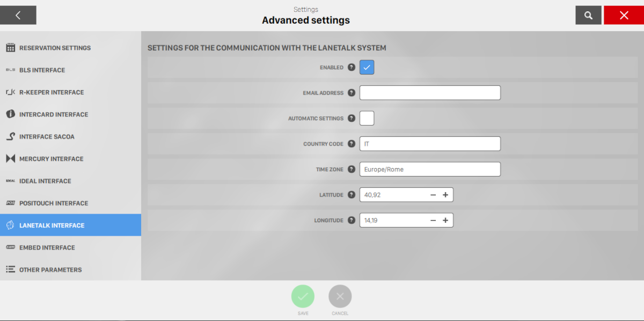Decrease Longitude with the minus button

[x=433, y=220]
